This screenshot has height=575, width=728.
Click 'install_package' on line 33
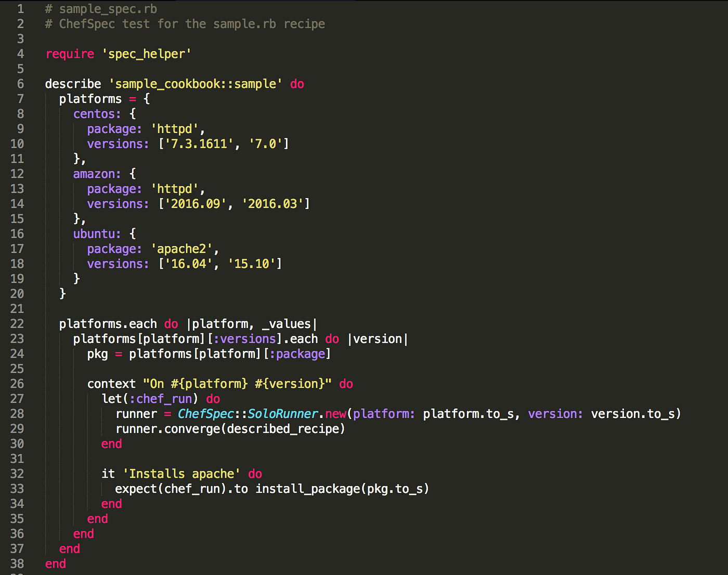tap(308, 489)
